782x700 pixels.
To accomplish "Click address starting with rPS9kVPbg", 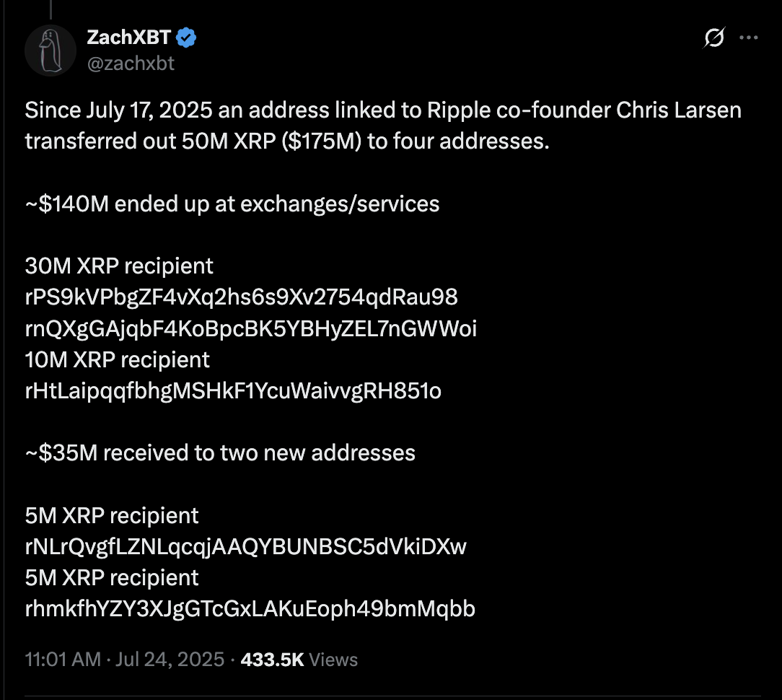I will pyautogui.click(x=241, y=297).
